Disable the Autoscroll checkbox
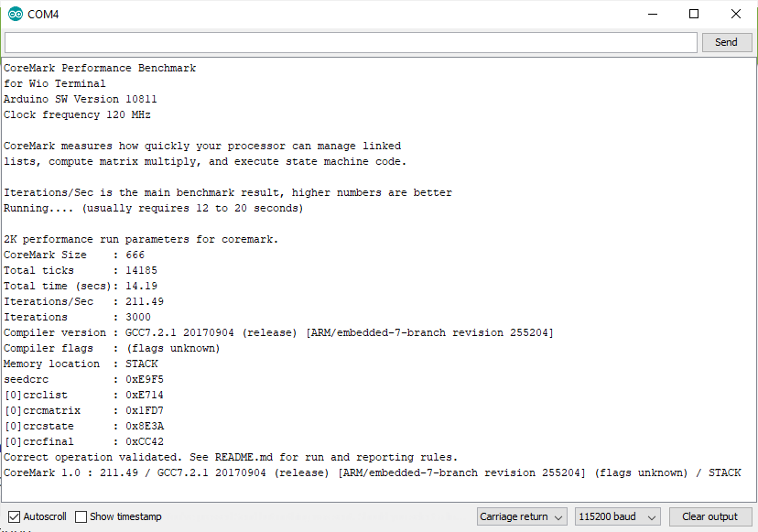 click(x=14, y=516)
